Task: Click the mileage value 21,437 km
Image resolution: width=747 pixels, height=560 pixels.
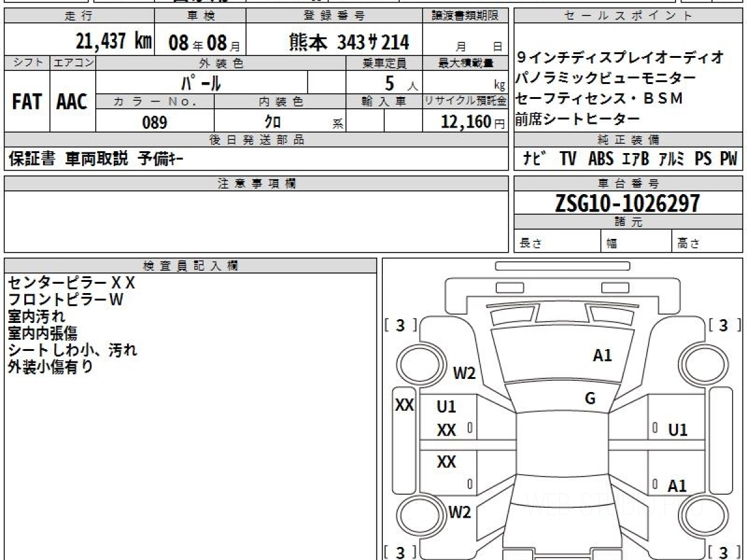Action: 114,42
